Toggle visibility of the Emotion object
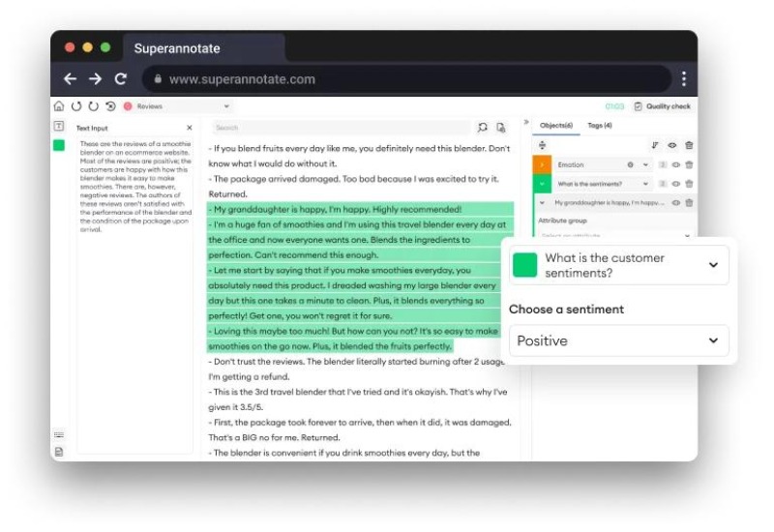 (x=675, y=164)
